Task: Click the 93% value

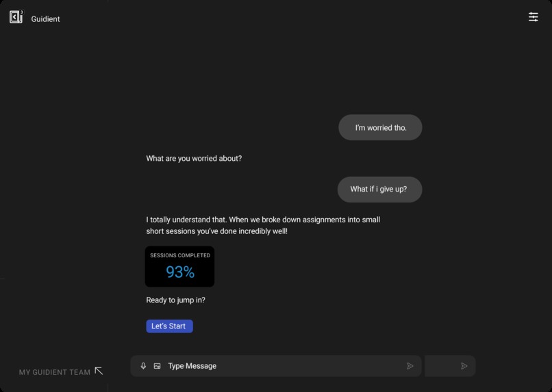Action: (x=180, y=272)
